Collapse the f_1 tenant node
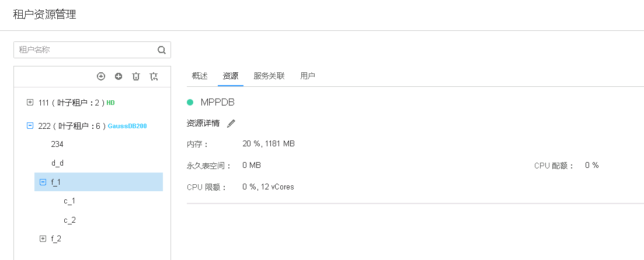 click(x=43, y=182)
